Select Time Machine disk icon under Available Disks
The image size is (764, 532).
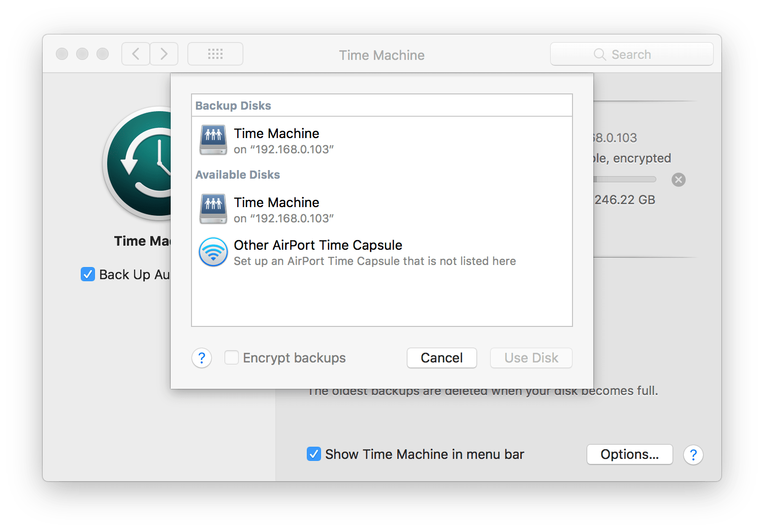click(x=213, y=209)
